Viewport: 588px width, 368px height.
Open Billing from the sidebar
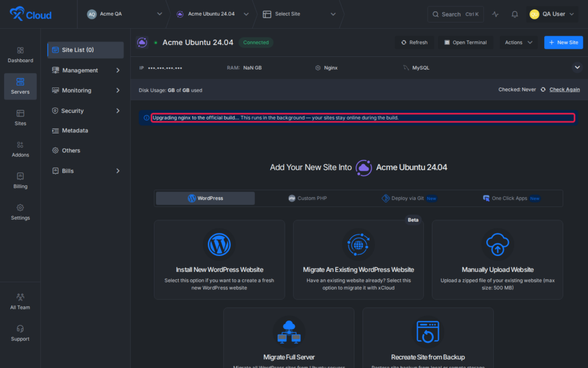tap(20, 181)
